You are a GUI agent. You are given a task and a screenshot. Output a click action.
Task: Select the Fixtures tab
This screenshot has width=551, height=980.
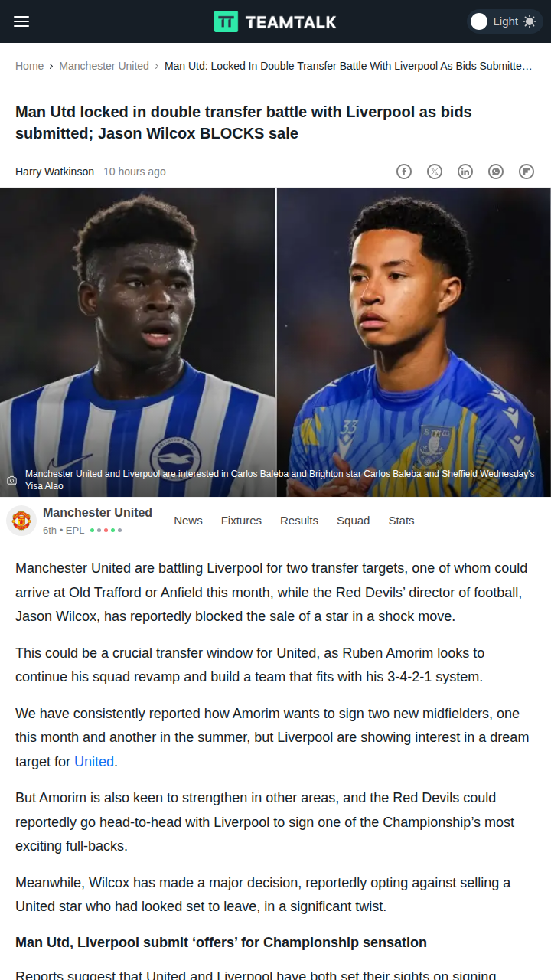(x=241, y=521)
